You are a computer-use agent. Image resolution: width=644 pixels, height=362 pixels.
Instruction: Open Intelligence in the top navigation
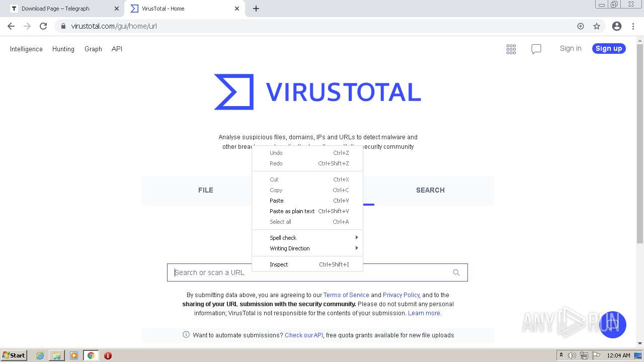pyautogui.click(x=26, y=49)
